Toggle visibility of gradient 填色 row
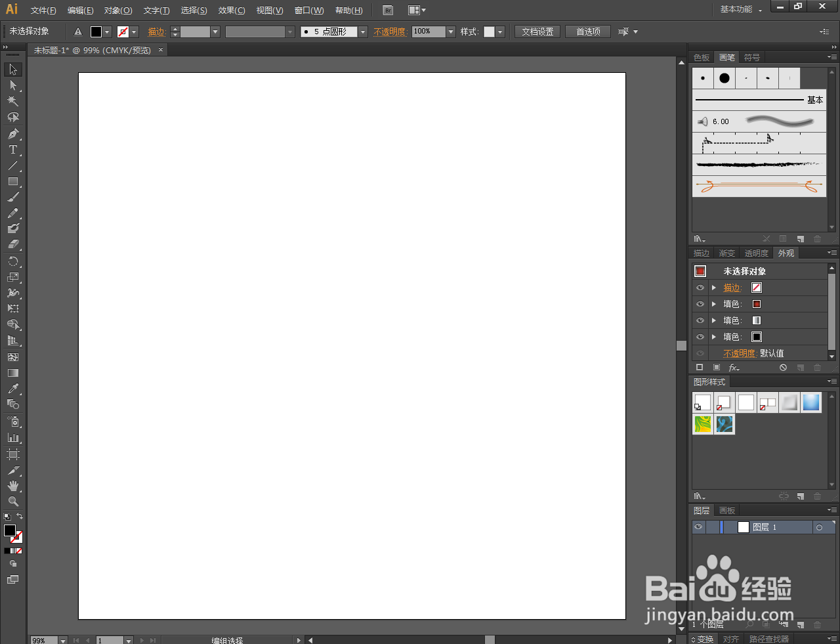 [x=700, y=320]
